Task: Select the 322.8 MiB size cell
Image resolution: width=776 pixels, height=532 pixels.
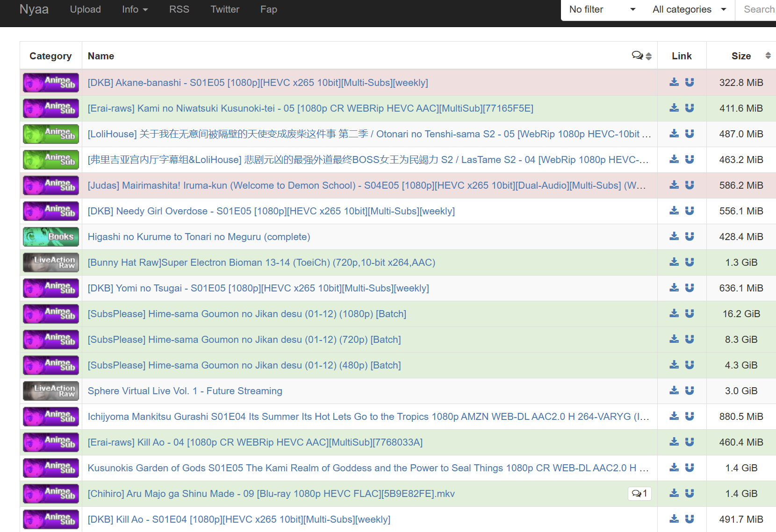Action: tap(741, 83)
